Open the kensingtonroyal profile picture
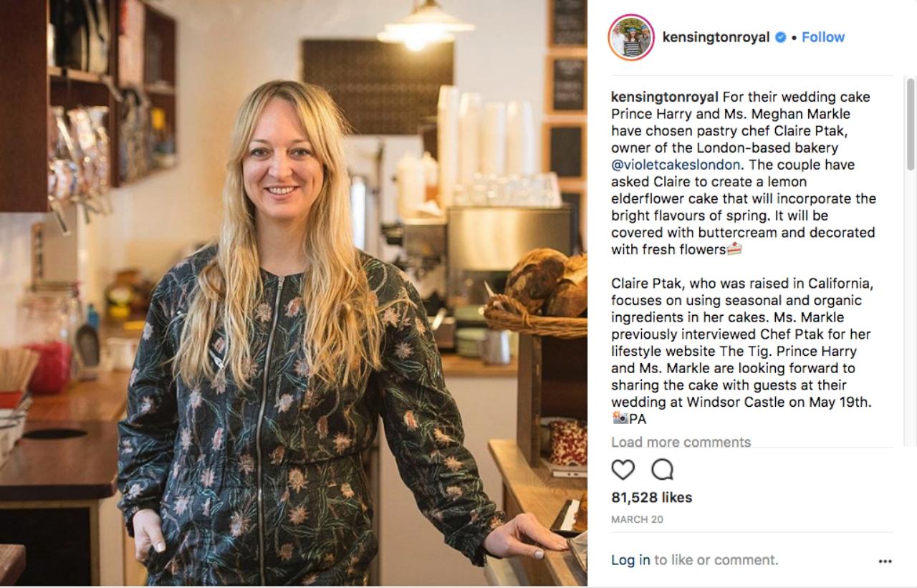 click(631, 37)
